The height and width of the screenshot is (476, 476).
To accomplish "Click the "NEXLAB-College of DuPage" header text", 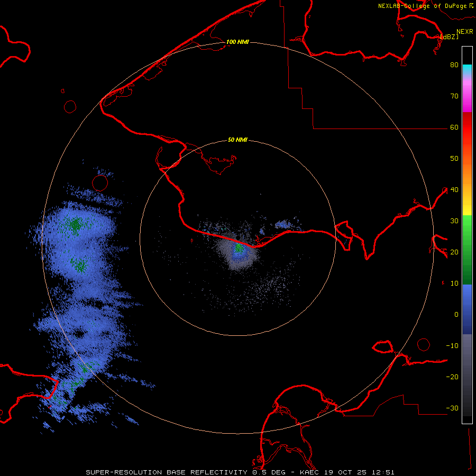I will (422, 6).
